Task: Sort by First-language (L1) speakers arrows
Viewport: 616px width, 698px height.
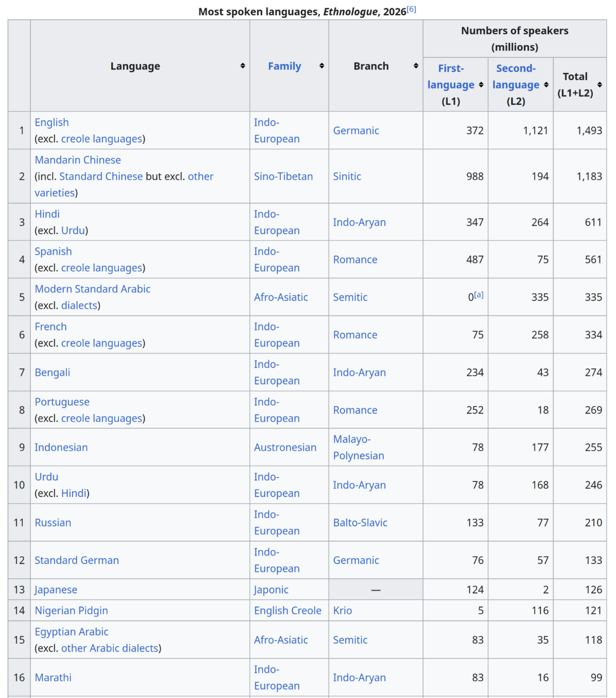Action: (481, 85)
